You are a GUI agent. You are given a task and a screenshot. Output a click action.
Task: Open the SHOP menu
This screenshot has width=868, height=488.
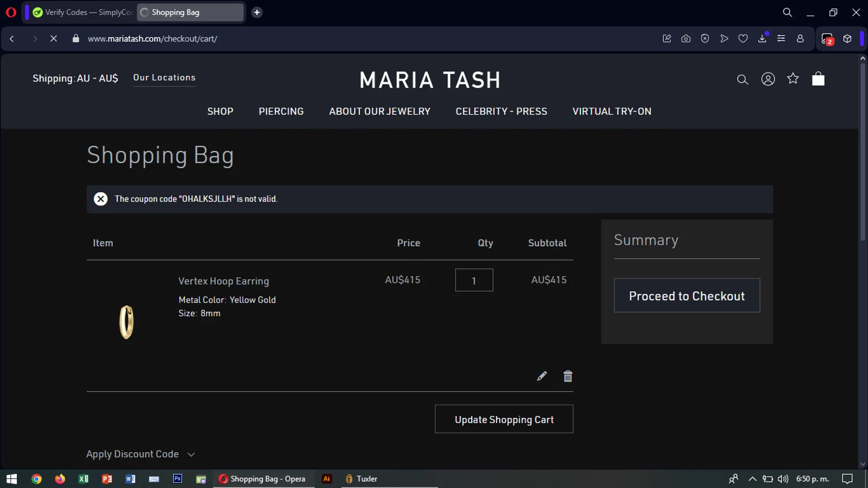pos(220,111)
